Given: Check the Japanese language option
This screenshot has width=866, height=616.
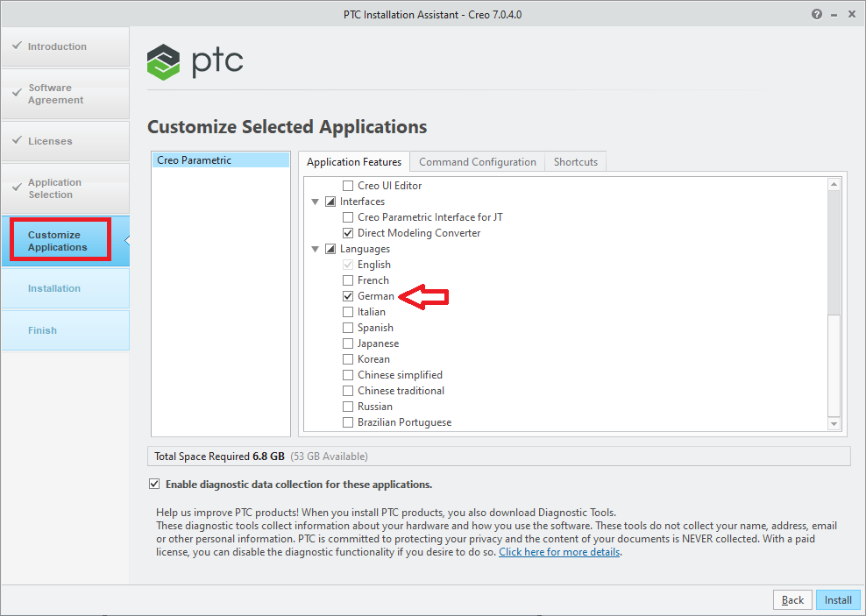Looking at the screenshot, I should coord(348,343).
